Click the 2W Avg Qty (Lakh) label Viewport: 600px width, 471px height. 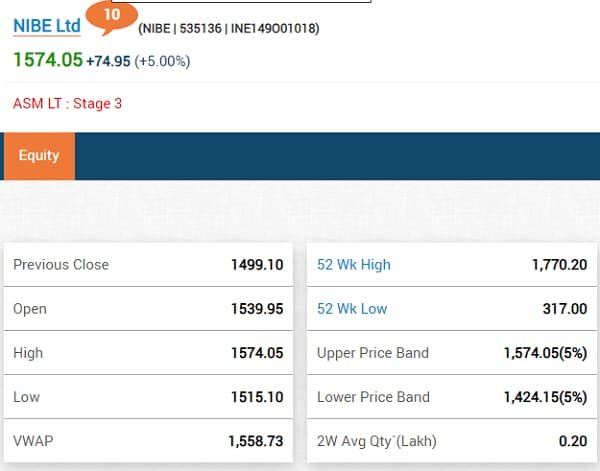(377, 441)
